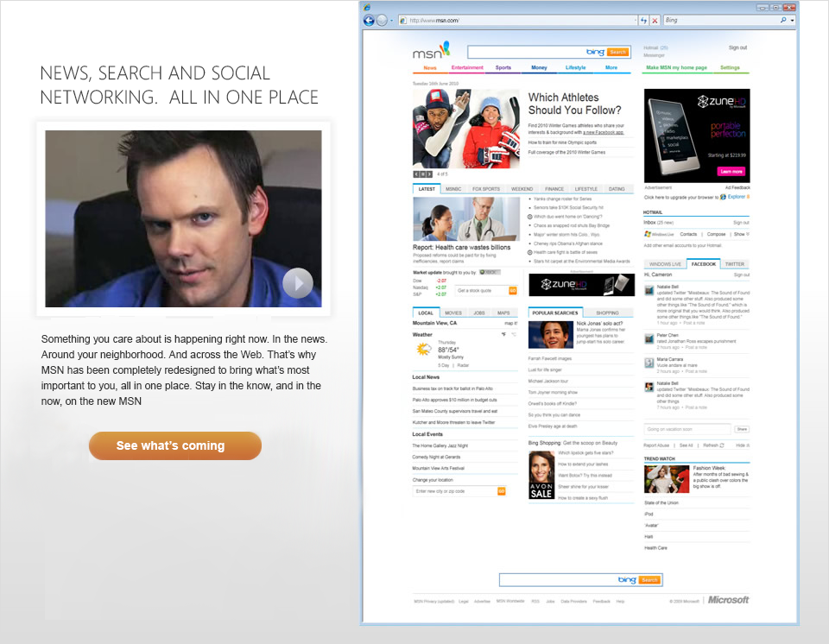The height and width of the screenshot is (644, 829).
Task: Play the video of the man's face
Action: [x=298, y=283]
